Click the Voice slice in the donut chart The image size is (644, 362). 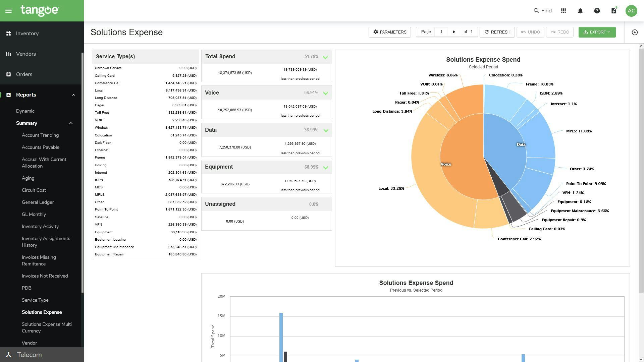[x=446, y=164]
